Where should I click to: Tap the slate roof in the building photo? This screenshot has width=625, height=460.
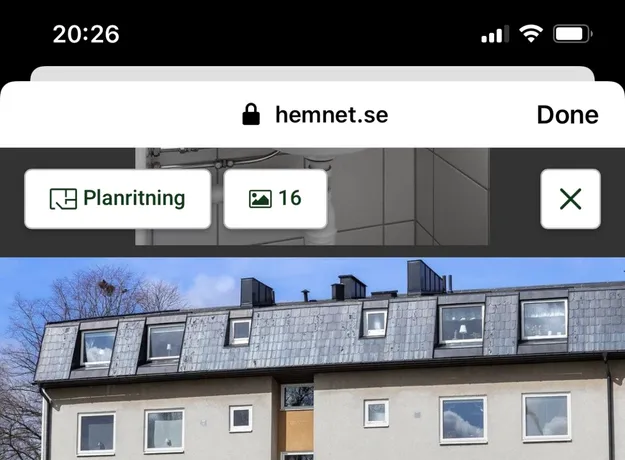coord(311,335)
